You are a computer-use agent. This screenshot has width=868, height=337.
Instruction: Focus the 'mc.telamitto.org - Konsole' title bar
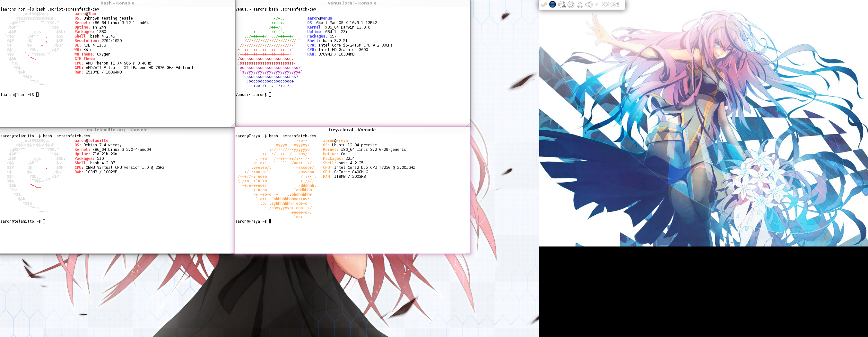click(x=117, y=130)
